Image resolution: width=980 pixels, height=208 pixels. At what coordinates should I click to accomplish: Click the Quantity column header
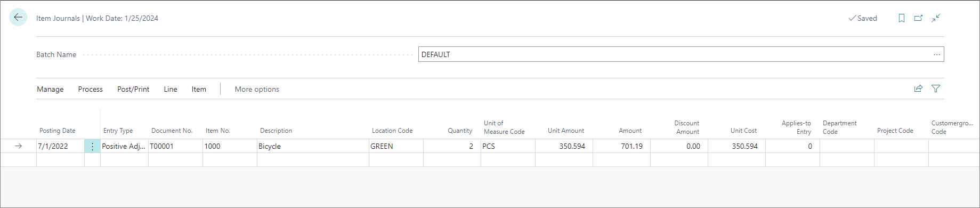tap(460, 131)
